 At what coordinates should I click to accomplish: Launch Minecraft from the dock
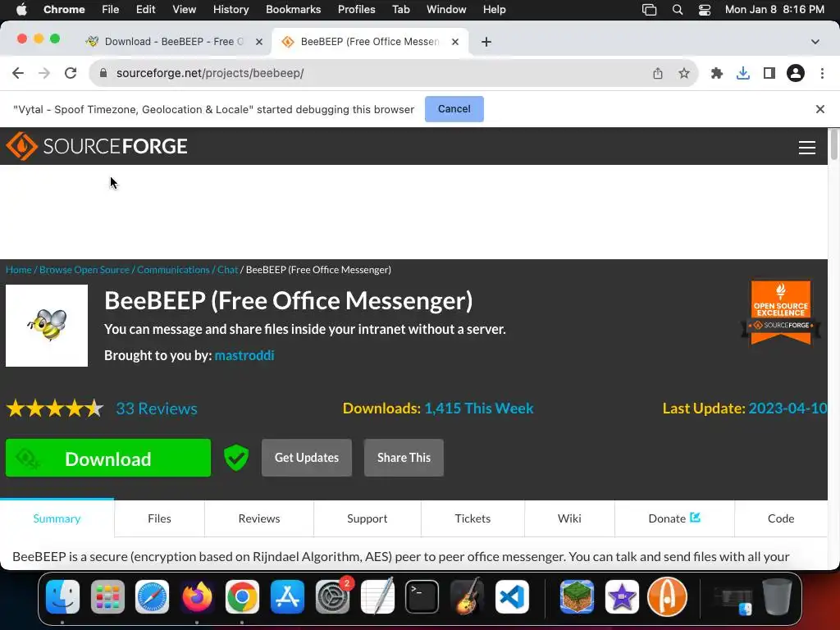click(x=577, y=597)
